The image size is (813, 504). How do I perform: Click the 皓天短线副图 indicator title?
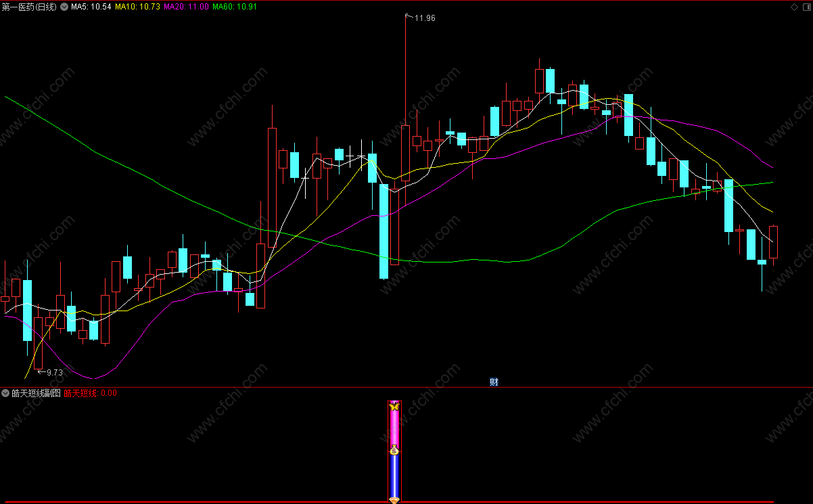(x=36, y=393)
